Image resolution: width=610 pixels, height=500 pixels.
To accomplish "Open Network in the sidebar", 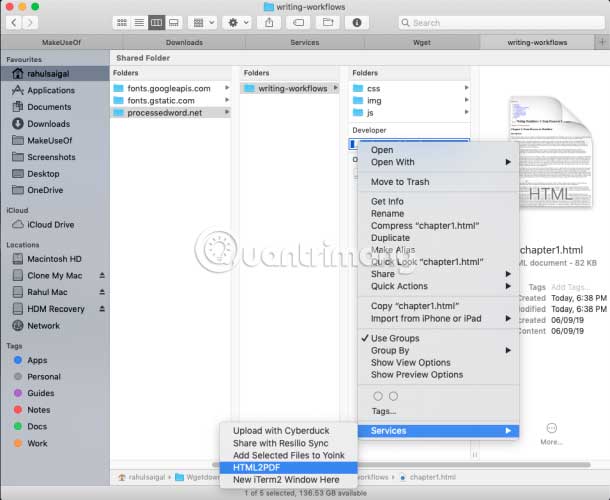I will 54,326.
